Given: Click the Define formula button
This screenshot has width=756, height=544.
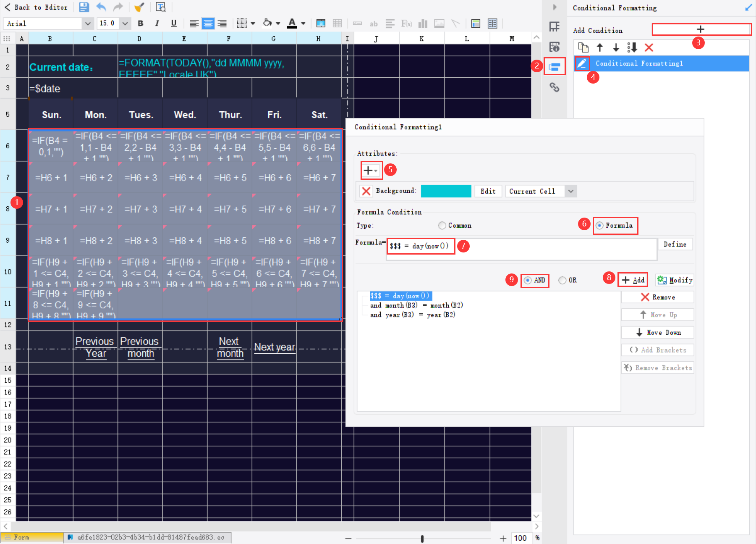Looking at the screenshot, I should [x=675, y=244].
